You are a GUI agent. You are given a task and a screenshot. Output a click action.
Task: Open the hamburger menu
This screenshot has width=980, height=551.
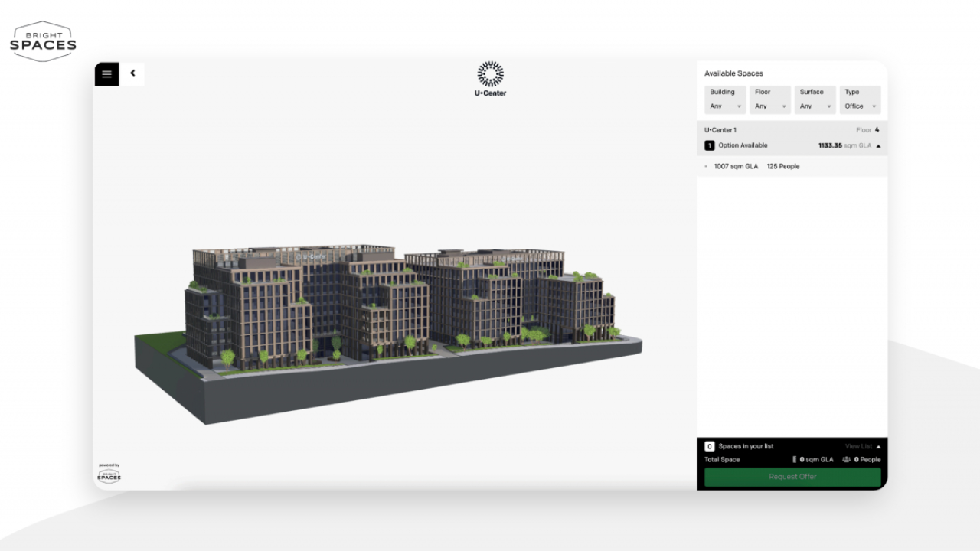(106, 74)
